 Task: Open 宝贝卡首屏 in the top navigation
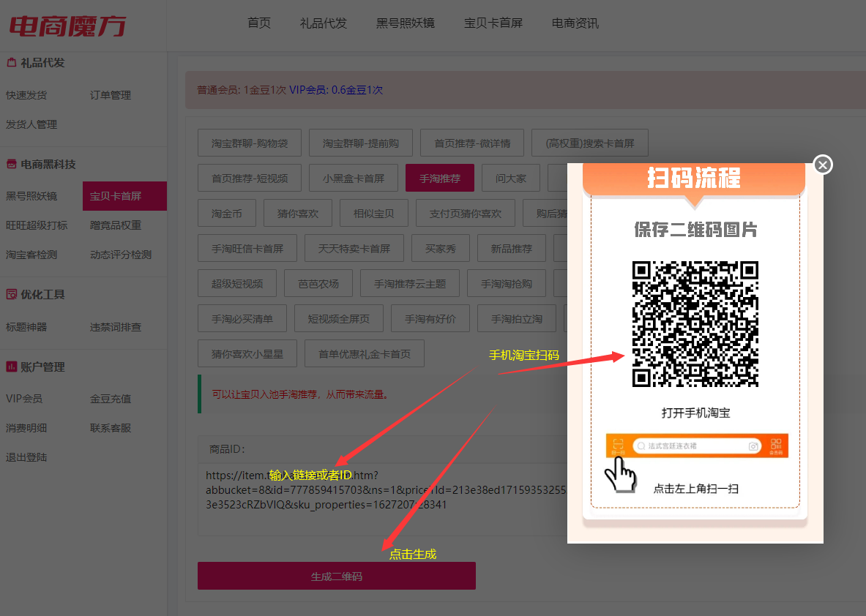coord(493,23)
